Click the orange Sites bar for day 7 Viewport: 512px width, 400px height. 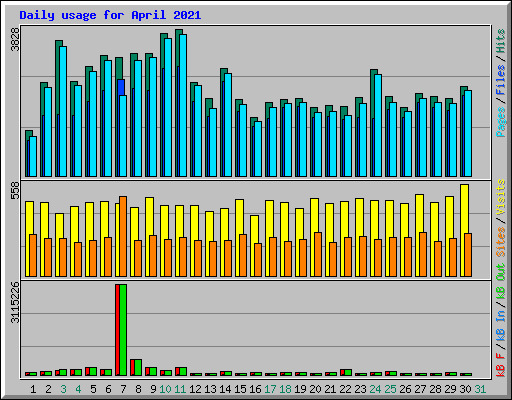coord(123,236)
